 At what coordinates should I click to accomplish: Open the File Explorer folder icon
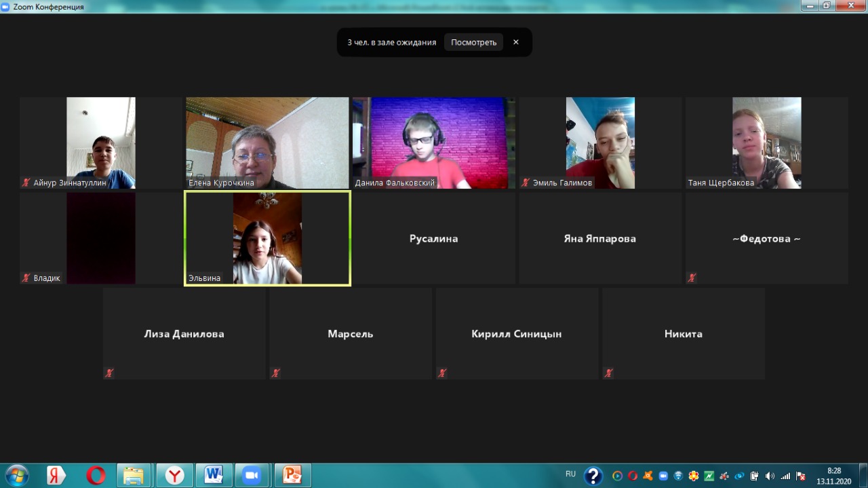point(134,475)
